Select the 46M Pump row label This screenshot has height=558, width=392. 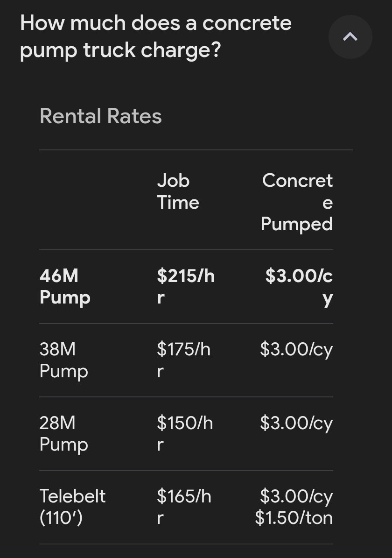tap(65, 287)
